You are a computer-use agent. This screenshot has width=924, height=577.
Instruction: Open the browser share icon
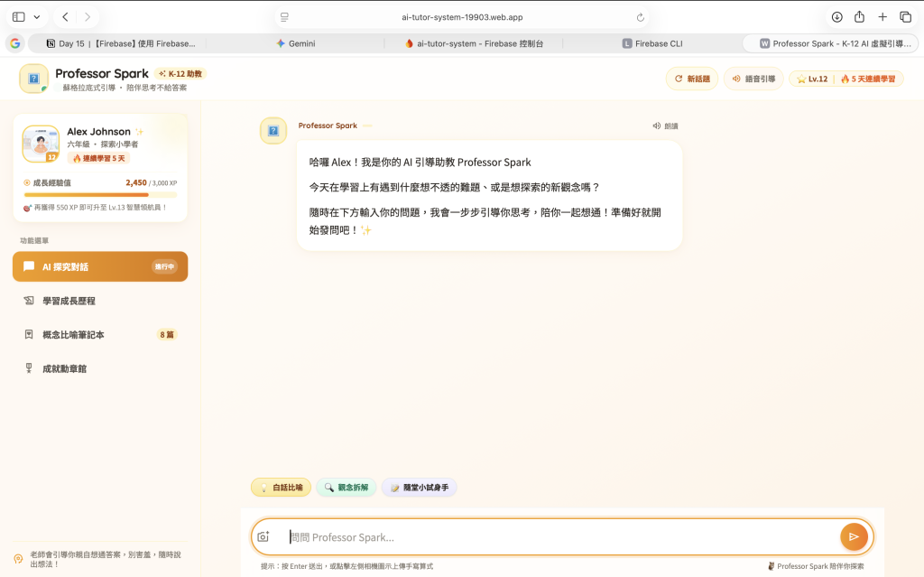point(859,17)
